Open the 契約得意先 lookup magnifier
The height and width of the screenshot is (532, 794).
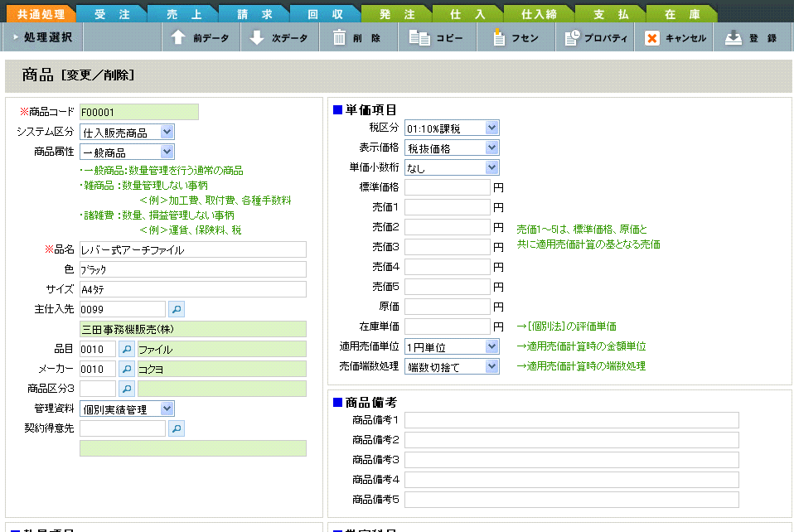(x=177, y=428)
